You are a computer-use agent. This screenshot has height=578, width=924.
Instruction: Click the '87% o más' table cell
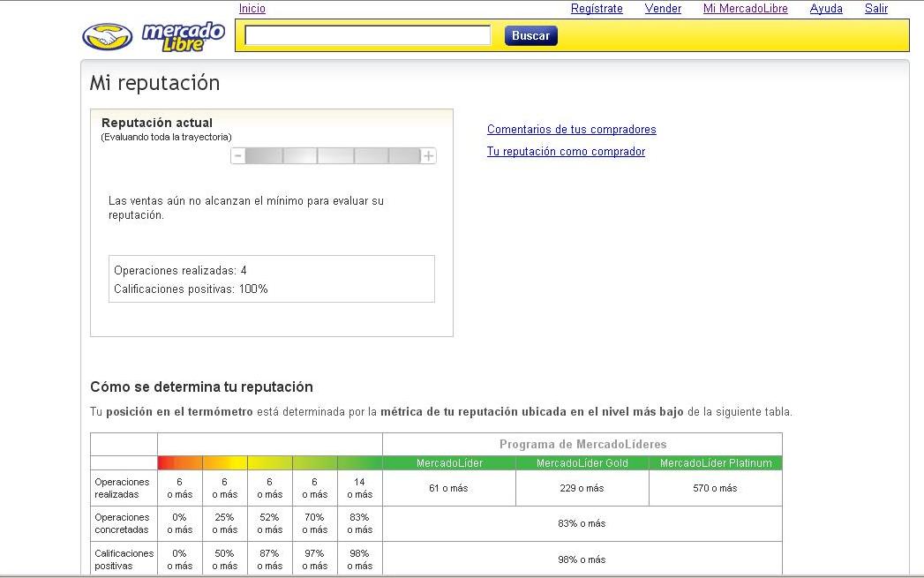coord(270,559)
